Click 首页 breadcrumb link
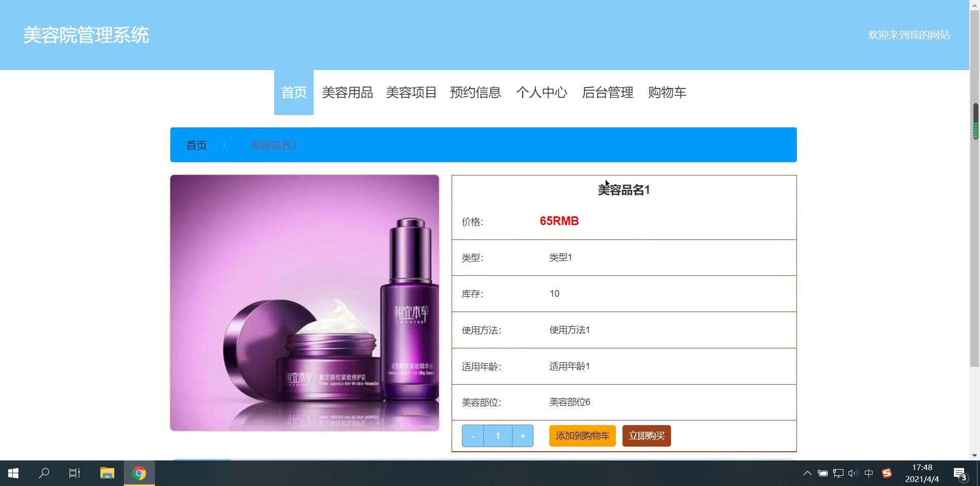Image resolution: width=980 pixels, height=486 pixels. tap(196, 145)
